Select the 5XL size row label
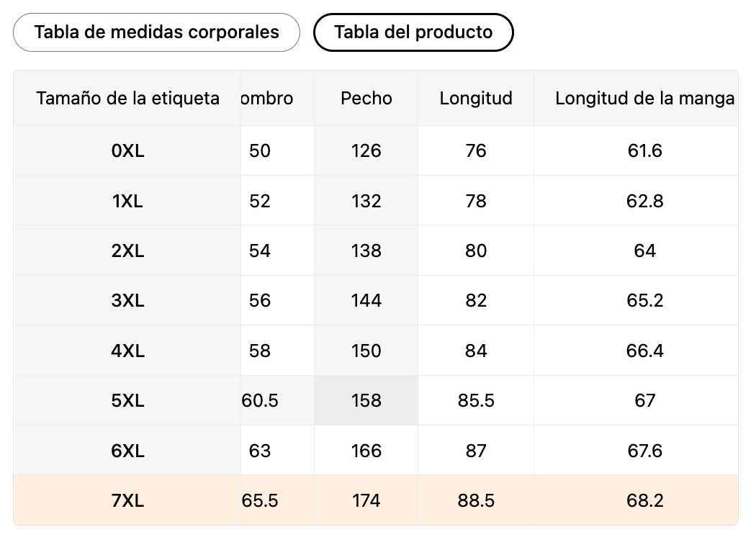Screen dimensions: 756x550 tap(128, 400)
